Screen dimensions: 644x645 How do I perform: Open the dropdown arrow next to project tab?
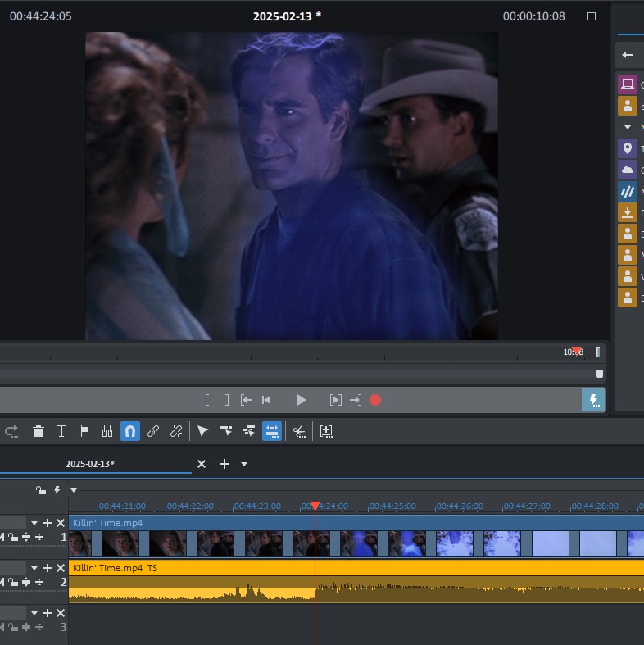pos(244,464)
